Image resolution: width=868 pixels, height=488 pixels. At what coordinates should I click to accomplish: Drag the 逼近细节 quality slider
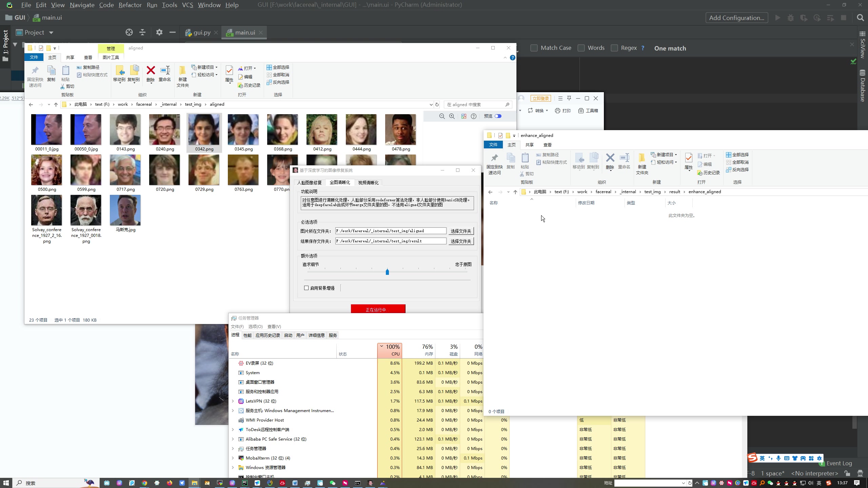(388, 272)
